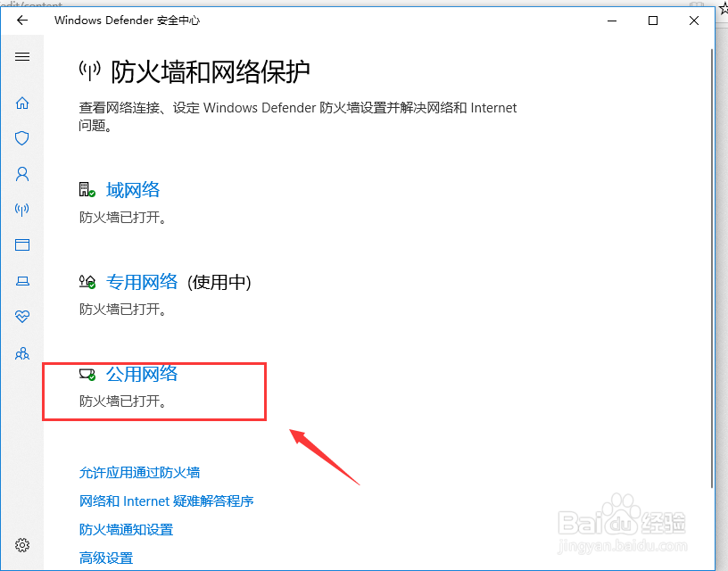Click the Windows Defender 安全中心 window title
Viewport: 728px width, 571px height.
click(127, 21)
